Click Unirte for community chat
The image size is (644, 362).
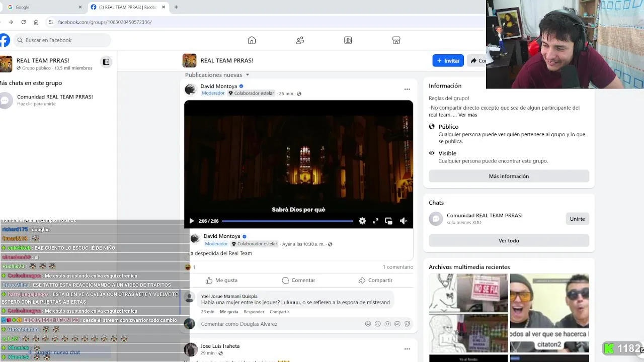coord(577,219)
